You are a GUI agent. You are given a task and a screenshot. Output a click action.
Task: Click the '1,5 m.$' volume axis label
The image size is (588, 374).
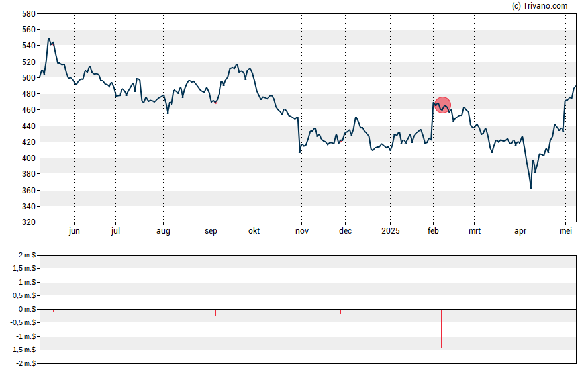tap(24, 268)
